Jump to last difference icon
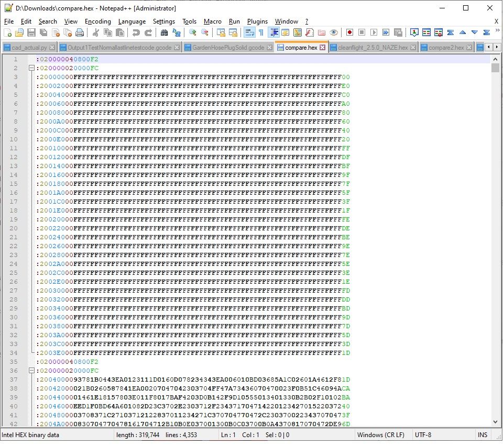This screenshot has width=504, height=446. coord(487,32)
